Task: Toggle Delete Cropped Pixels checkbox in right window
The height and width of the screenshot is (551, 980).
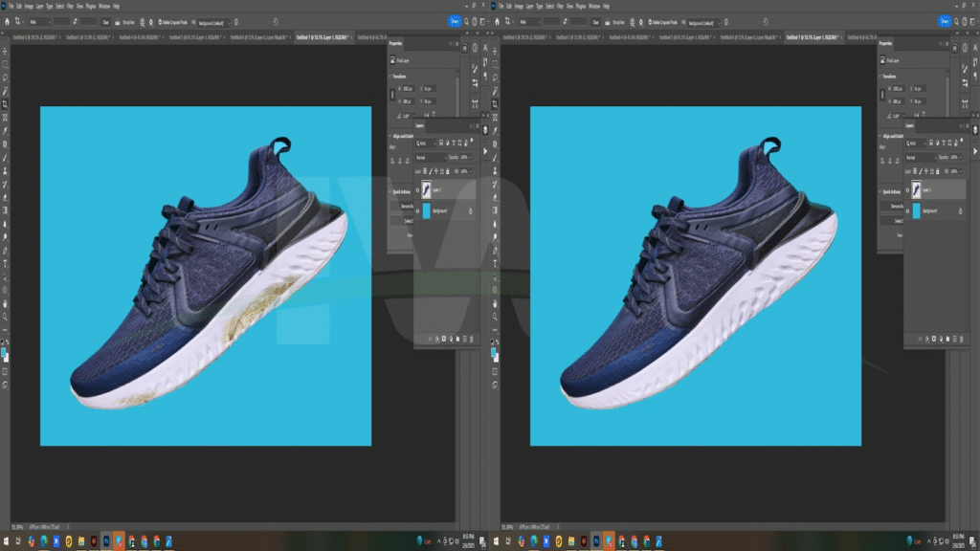Action: (650, 23)
